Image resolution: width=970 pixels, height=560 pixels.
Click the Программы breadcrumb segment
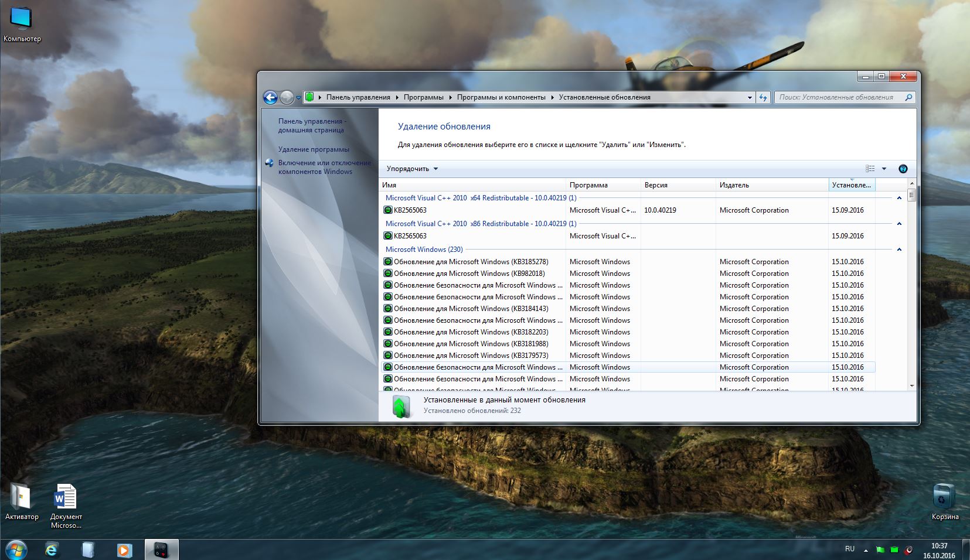pos(423,97)
